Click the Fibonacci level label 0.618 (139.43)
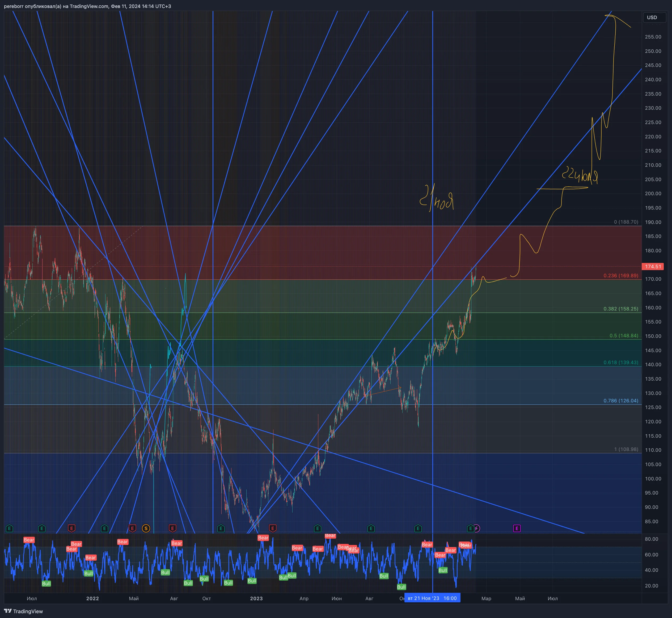The height and width of the screenshot is (618, 672). pyautogui.click(x=621, y=362)
